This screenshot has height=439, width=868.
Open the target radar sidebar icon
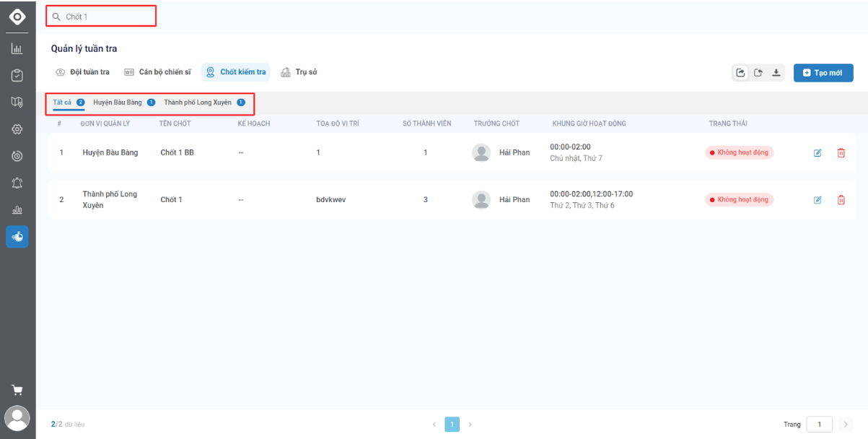(x=17, y=156)
